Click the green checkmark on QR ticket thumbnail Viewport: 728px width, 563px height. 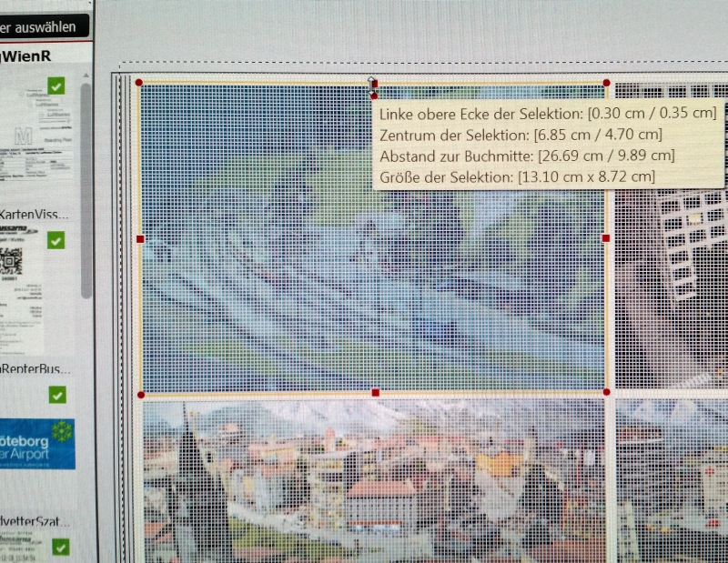tap(56, 240)
